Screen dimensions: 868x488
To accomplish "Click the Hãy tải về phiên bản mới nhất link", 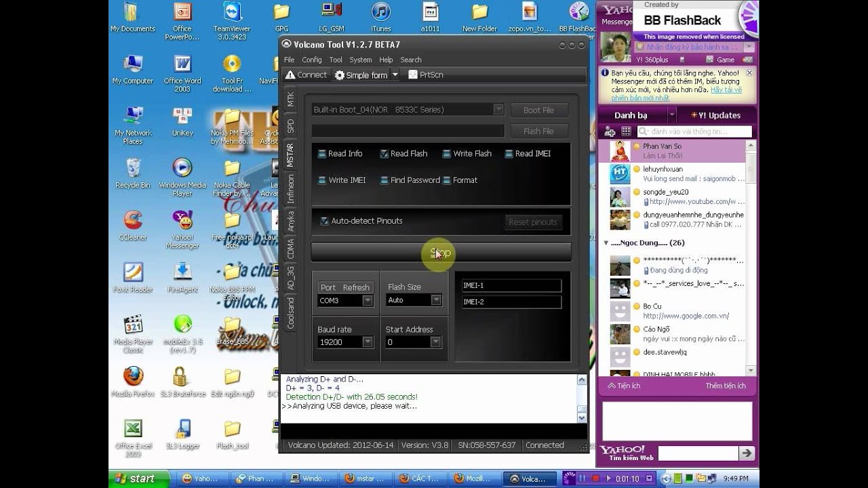I will (676, 94).
